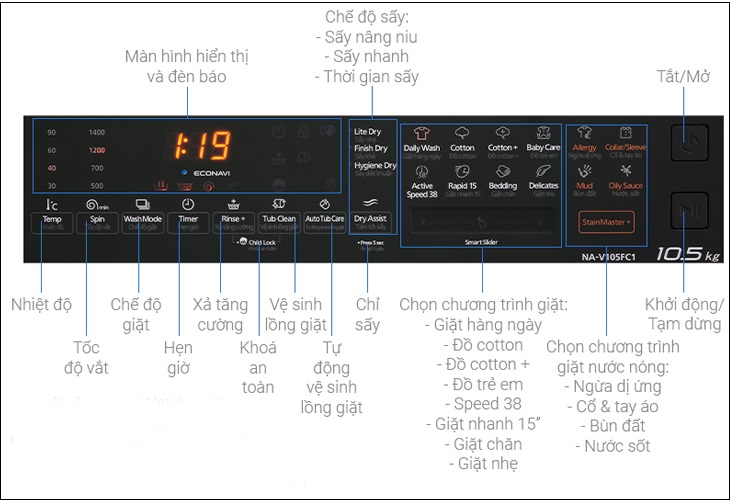Image resolution: width=730 pixels, height=500 pixels.
Task: Select the Bedding wash program icon
Action: [x=503, y=172]
